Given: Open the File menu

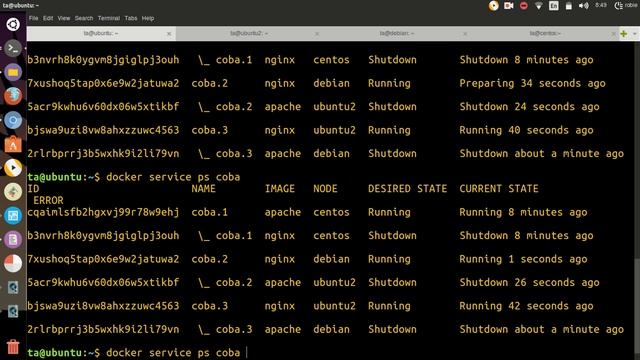Looking at the screenshot, I should tap(33, 18).
